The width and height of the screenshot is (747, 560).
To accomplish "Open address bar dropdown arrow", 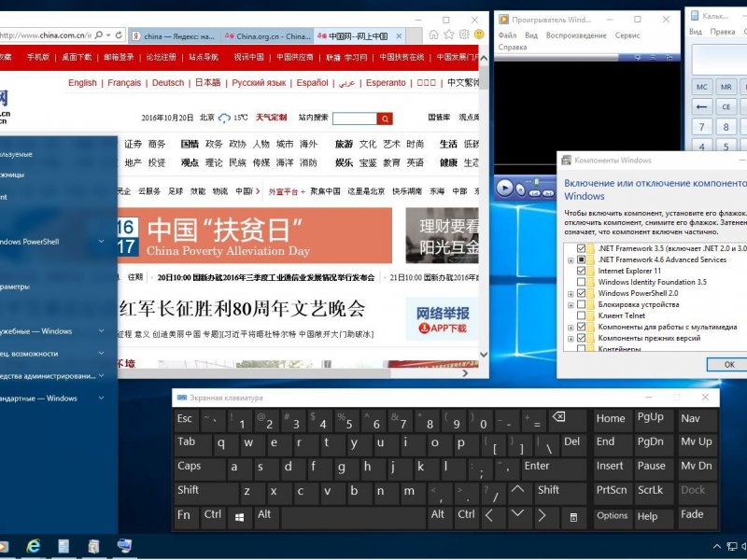I will point(108,35).
